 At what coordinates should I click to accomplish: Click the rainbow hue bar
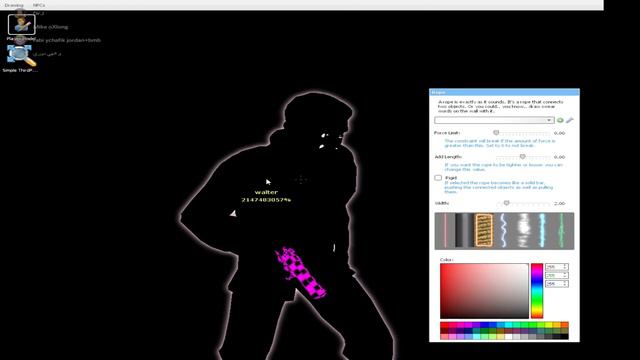click(x=537, y=291)
